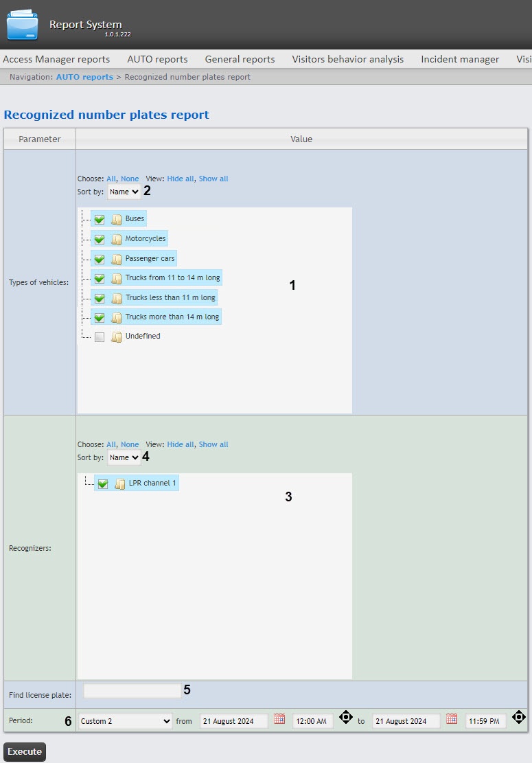The height and width of the screenshot is (763, 532).
Task: Click AUTO reports breadcrumb link
Action: click(x=84, y=77)
